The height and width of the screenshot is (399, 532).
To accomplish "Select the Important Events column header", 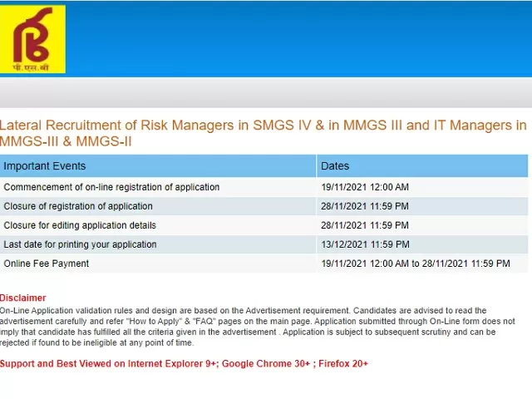I will 45,166.
